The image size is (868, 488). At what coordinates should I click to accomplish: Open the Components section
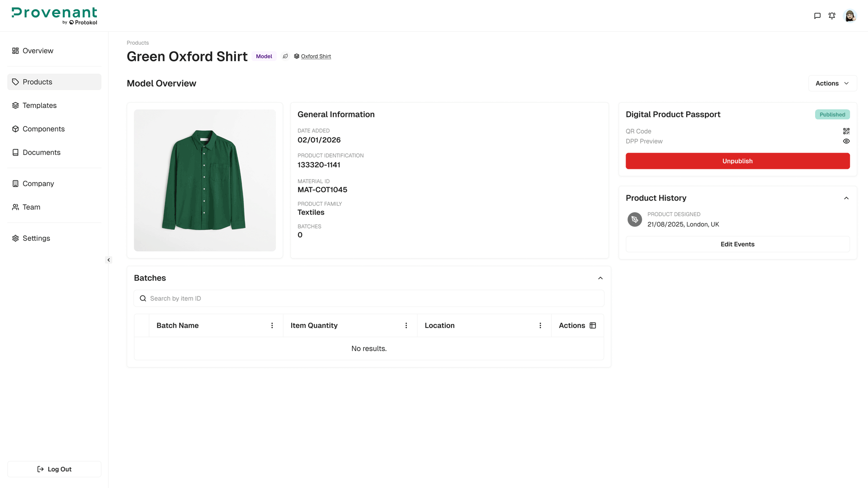pos(43,129)
